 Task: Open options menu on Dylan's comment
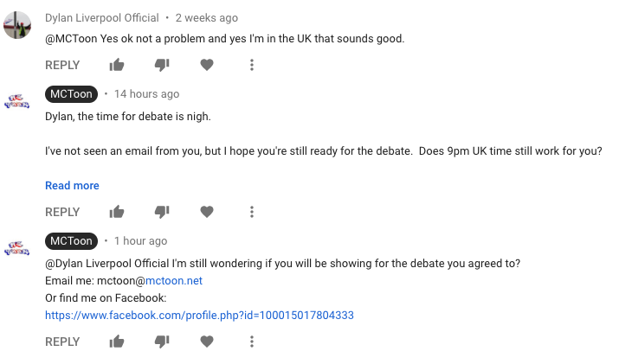pyautogui.click(x=251, y=65)
